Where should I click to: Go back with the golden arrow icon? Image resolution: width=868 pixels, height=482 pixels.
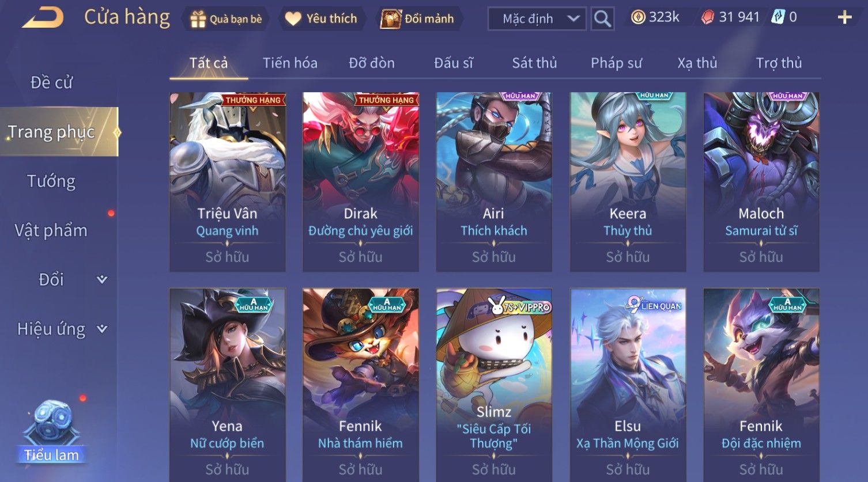[43, 18]
